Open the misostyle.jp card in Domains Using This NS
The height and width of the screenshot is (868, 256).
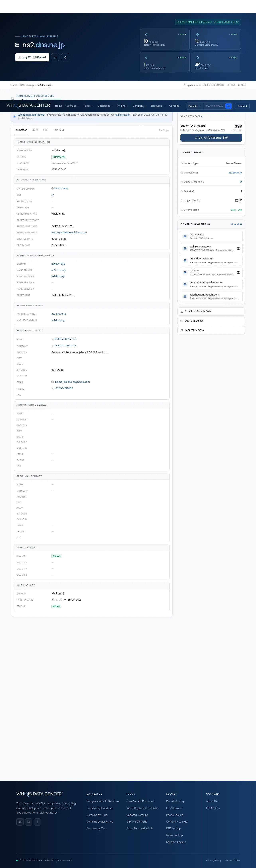[x=211, y=236]
